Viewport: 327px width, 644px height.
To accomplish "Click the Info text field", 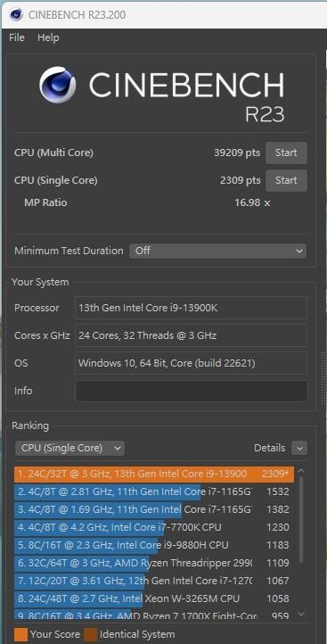I will pos(192,391).
